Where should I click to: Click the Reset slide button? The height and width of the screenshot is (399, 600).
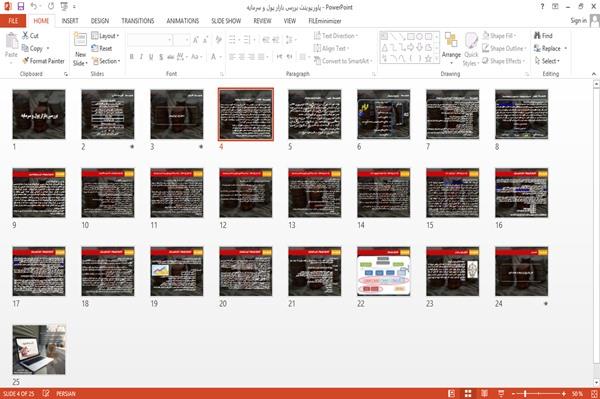pos(102,48)
